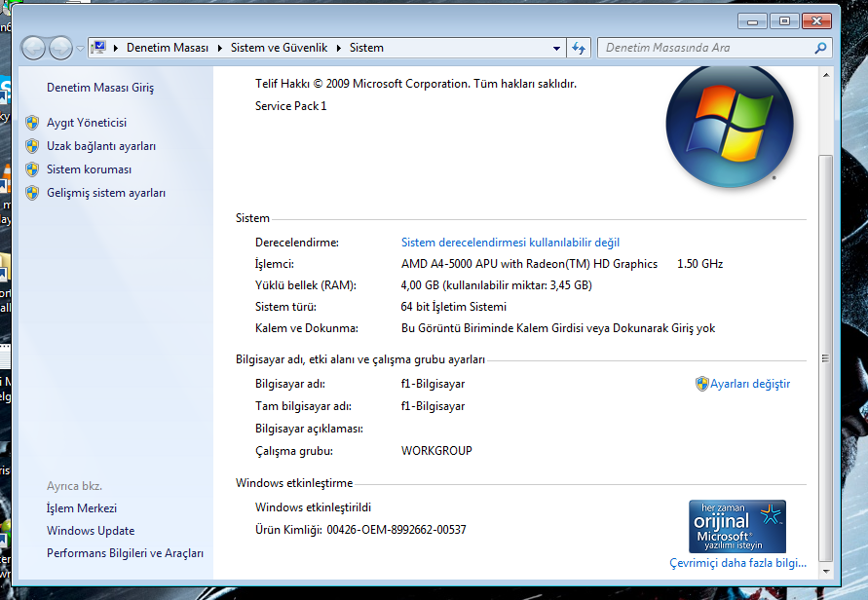Minimize the Sistem window
The height and width of the screenshot is (600, 868).
(x=752, y=21)
